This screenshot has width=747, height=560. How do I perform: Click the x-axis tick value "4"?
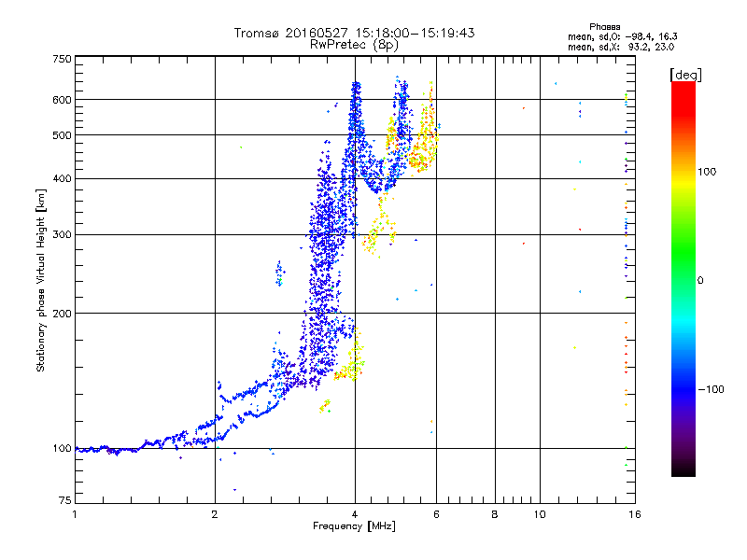[355, 514]
